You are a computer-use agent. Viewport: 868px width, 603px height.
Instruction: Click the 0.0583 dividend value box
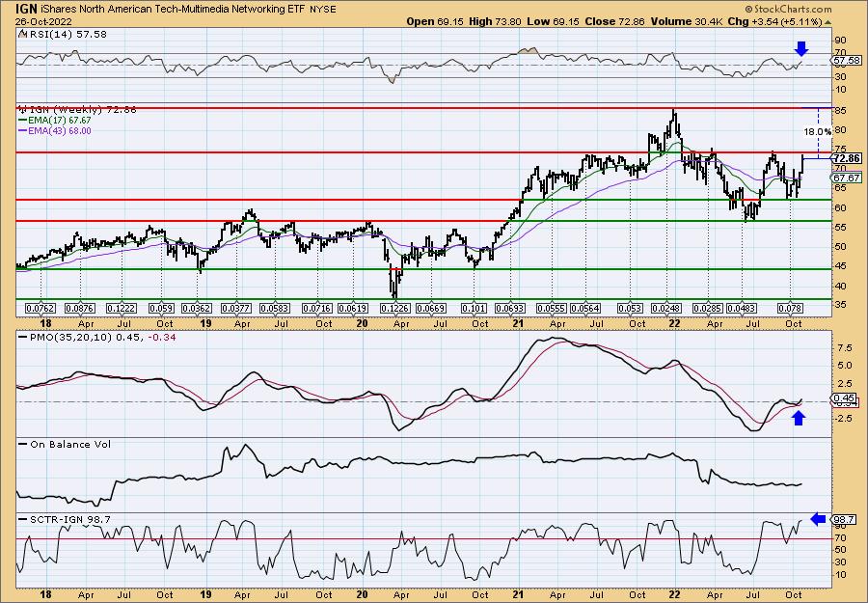tap(275, 308)
